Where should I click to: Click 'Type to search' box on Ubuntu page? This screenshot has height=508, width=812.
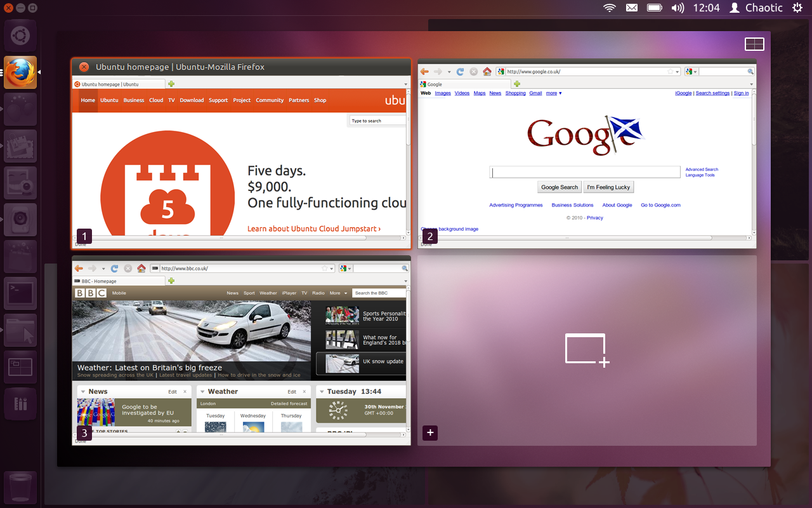[377, 121]
